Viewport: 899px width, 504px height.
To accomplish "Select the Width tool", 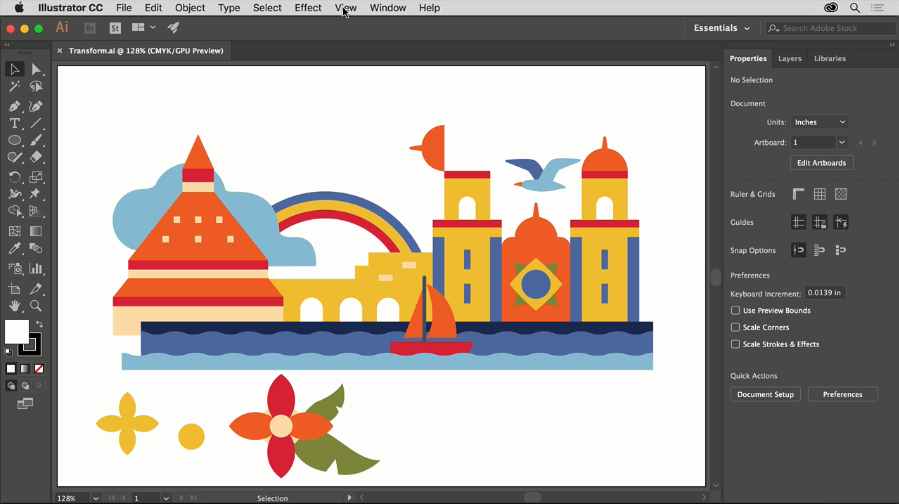I will coord(14,194).
